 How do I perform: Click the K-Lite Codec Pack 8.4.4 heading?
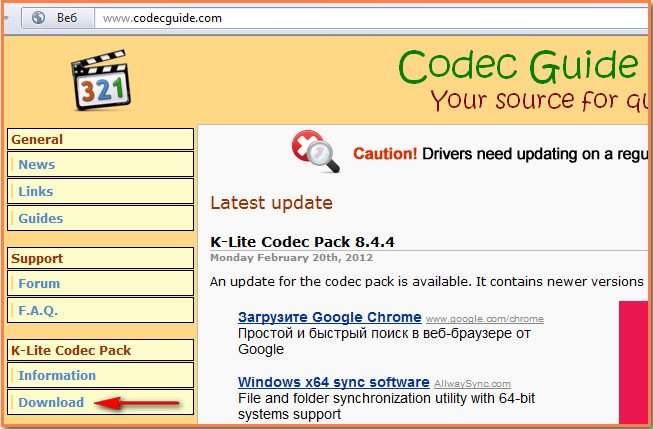point(302,242)
